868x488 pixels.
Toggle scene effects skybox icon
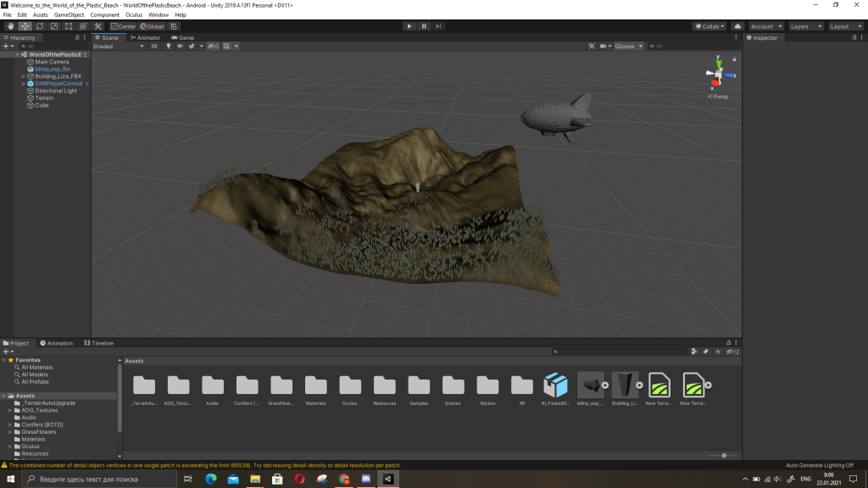tap(192, 46)
